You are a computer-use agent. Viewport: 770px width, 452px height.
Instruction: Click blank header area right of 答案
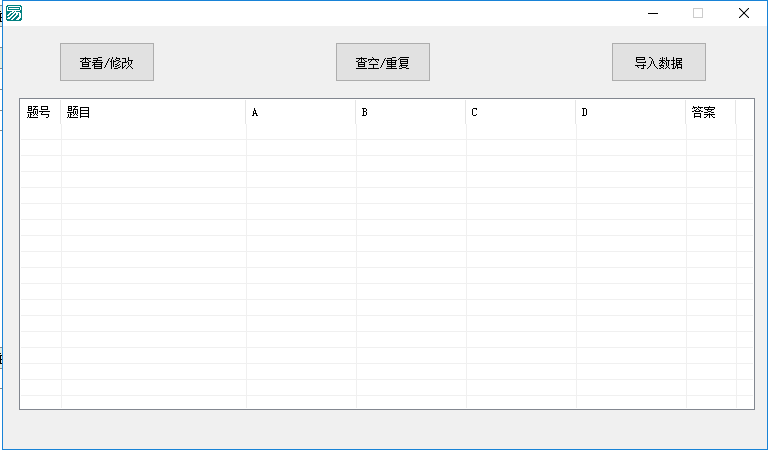[744, 112]
